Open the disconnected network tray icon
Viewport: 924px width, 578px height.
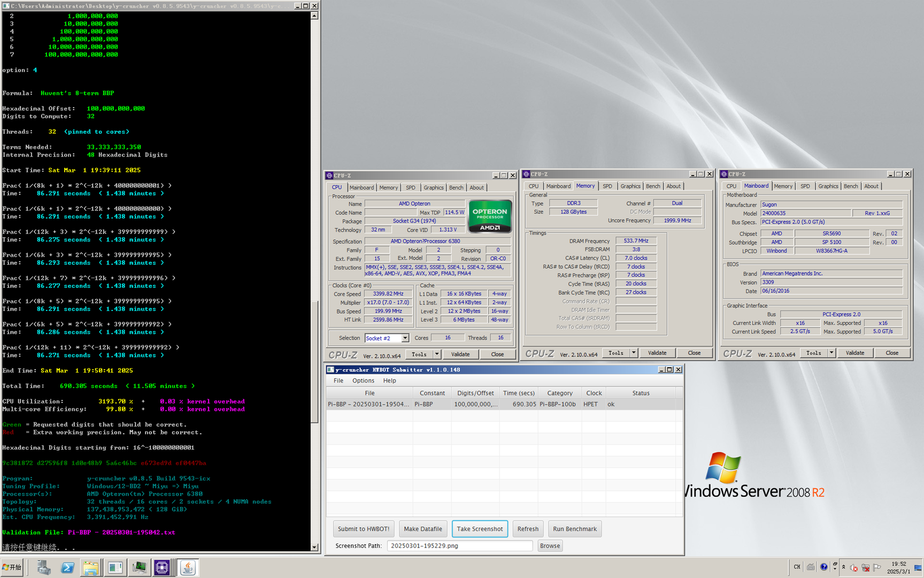click(865, 568)
